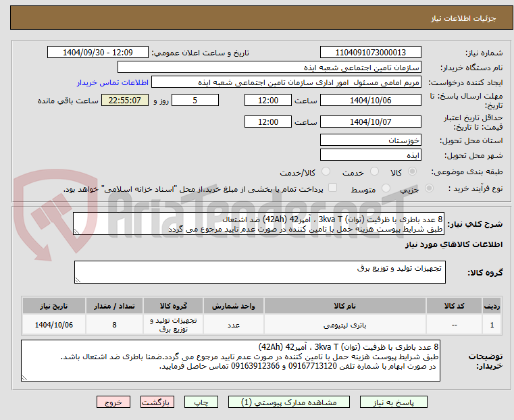Image resolution: width=514 pixels, height=420 pixels.
Task: Click the delivery city field ایذه
Action: [x=370, y=155]
